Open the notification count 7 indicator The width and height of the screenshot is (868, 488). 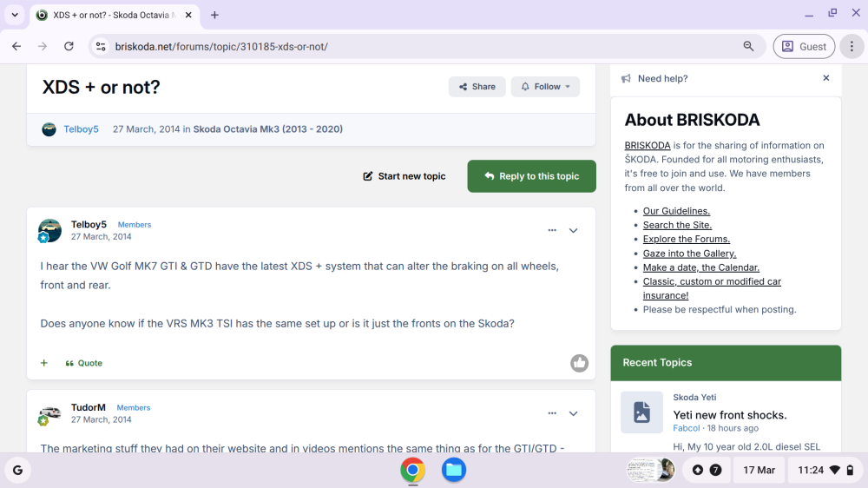(715, 471)
